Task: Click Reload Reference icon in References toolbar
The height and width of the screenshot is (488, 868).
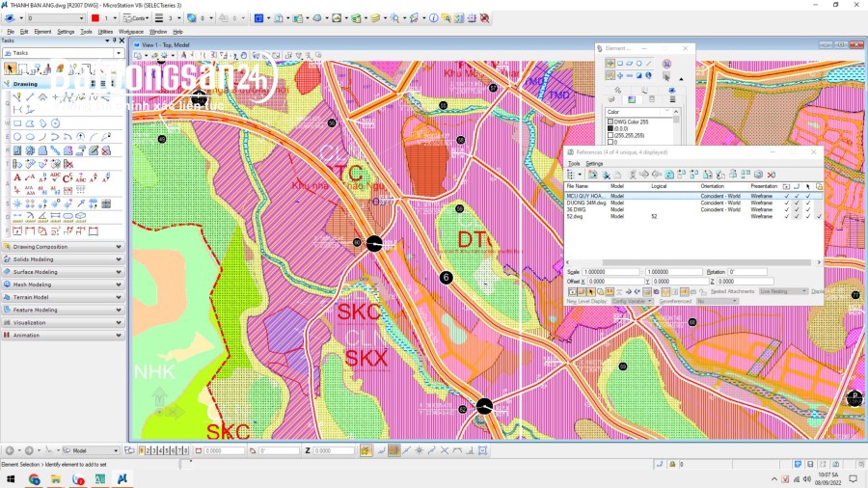Action: pyautogui.click(x=669, y=175)
